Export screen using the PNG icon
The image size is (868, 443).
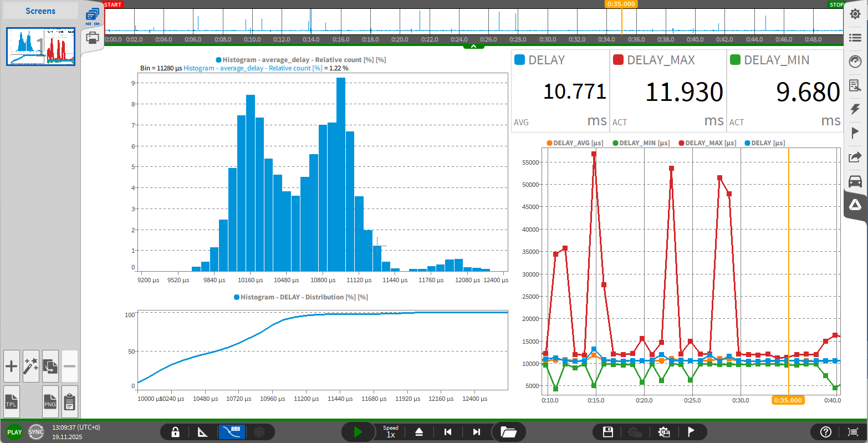point(50,401)
